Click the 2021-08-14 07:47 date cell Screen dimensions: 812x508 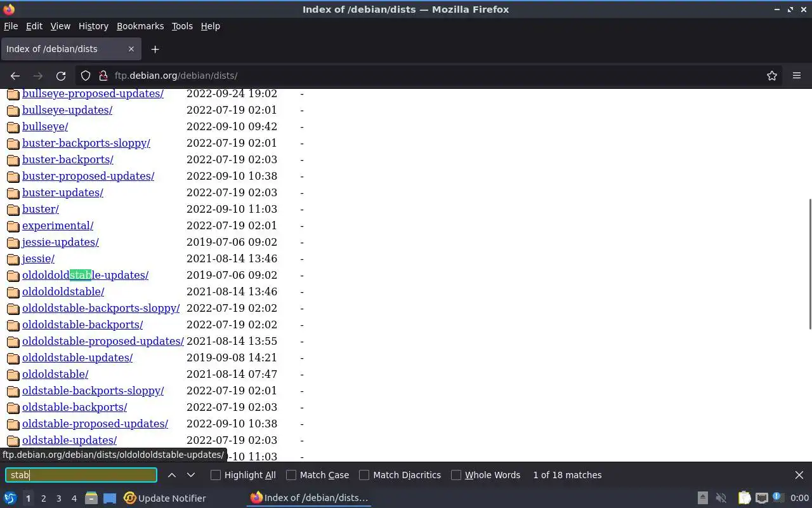[232, 374]
